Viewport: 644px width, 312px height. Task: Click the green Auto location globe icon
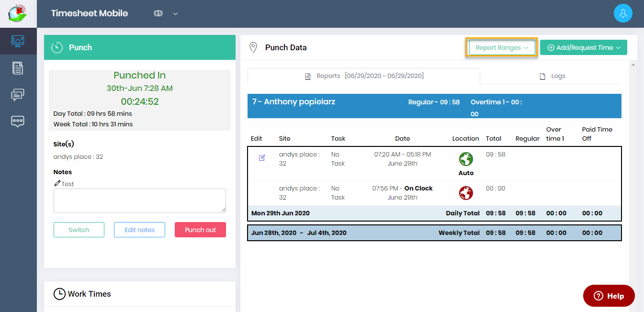pyautogui.click(x=465, y=159)
